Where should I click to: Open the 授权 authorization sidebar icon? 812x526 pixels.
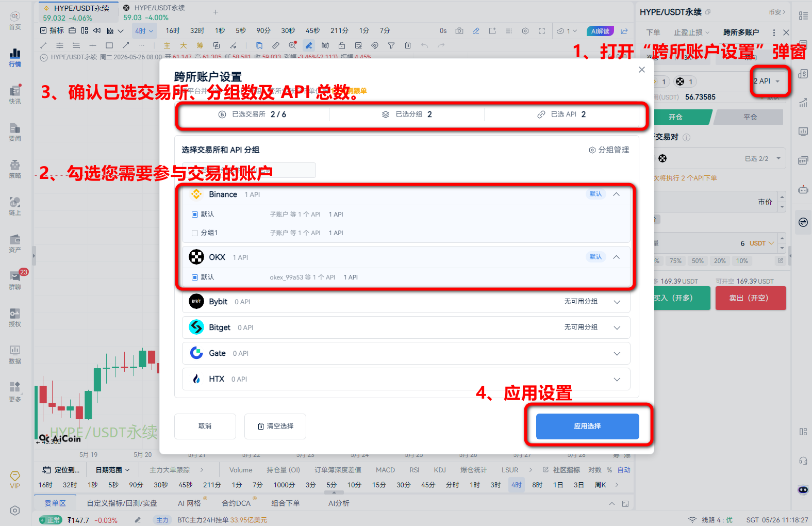point(15,318)
